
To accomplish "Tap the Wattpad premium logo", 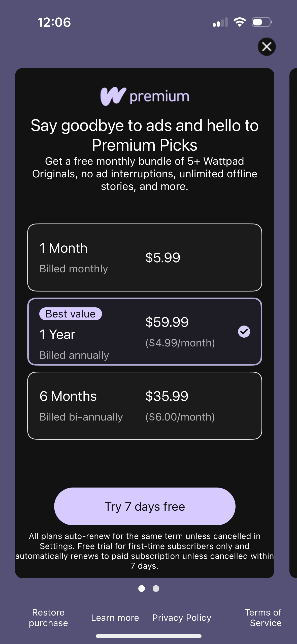I will [x=145, y=96].
